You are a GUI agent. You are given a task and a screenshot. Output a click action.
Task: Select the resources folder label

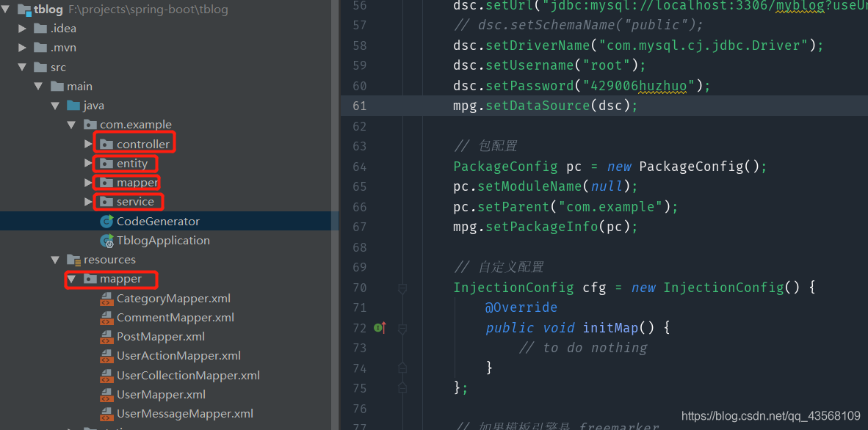[109, 260]
